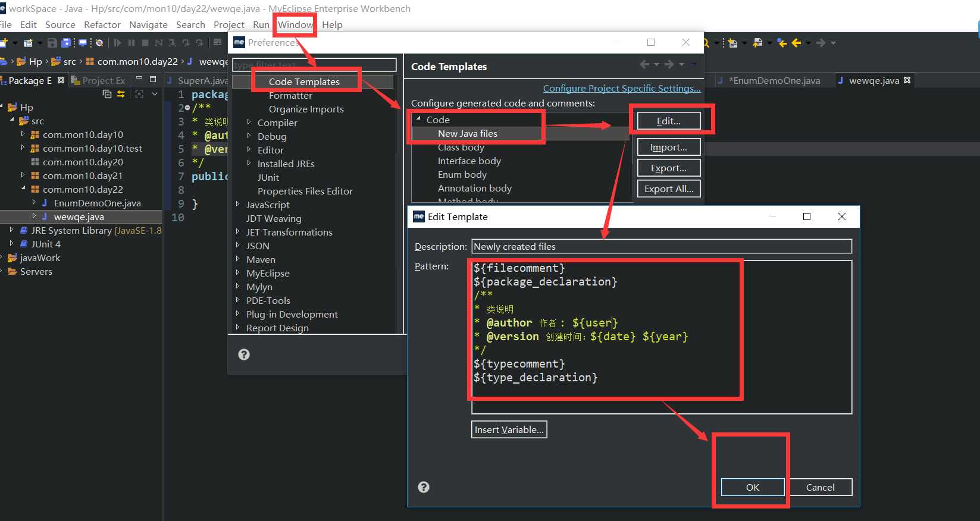Click the Description text field
The width and height of the screenshot is (980, 521).
coord(662,246)
